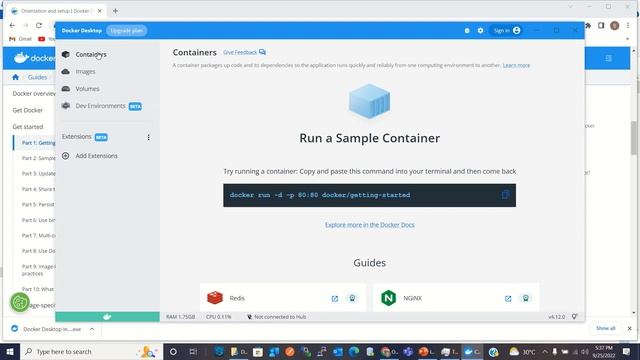Image resolution: width=640 pixels, height=360 pixels.
Task: Click Show all downloads
Action: coord(605,328)
